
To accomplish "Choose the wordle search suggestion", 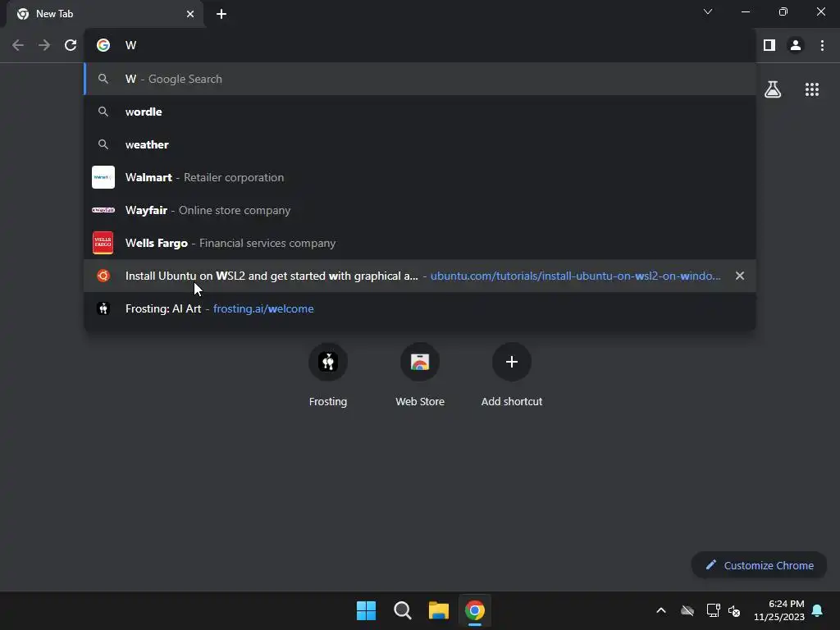I will click(420, 112).
